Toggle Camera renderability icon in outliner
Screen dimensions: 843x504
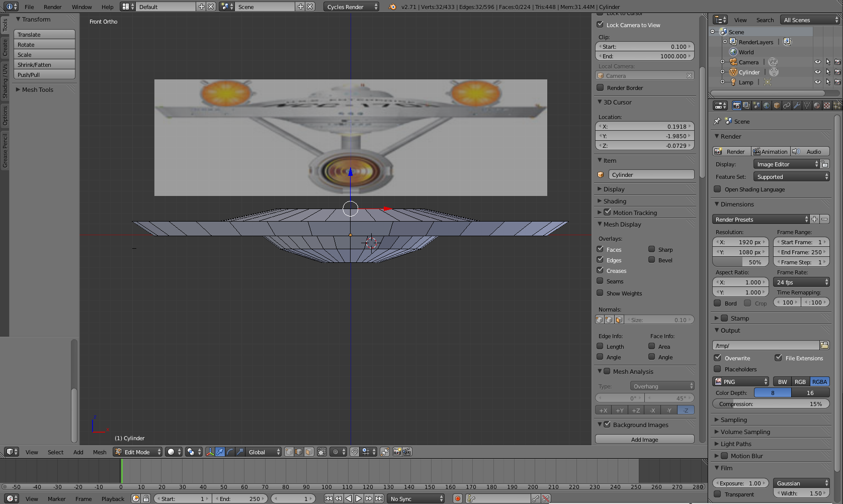coord(837,62)
